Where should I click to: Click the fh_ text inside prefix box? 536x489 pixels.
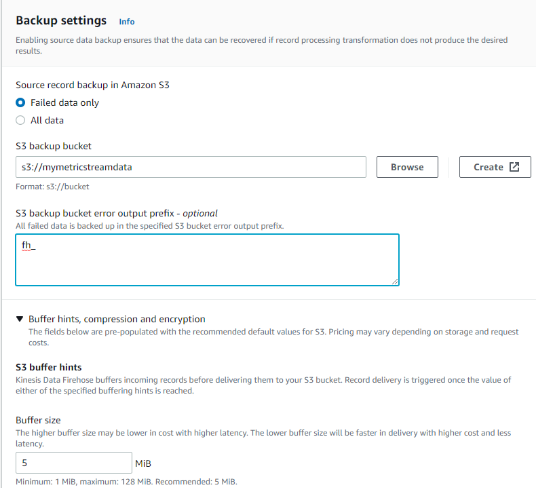[x=29, y=245]
